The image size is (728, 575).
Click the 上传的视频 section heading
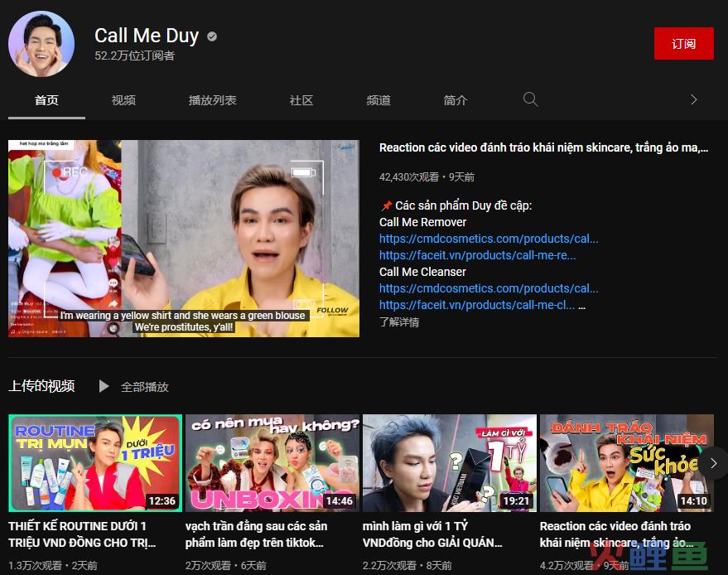pos(41,386)
